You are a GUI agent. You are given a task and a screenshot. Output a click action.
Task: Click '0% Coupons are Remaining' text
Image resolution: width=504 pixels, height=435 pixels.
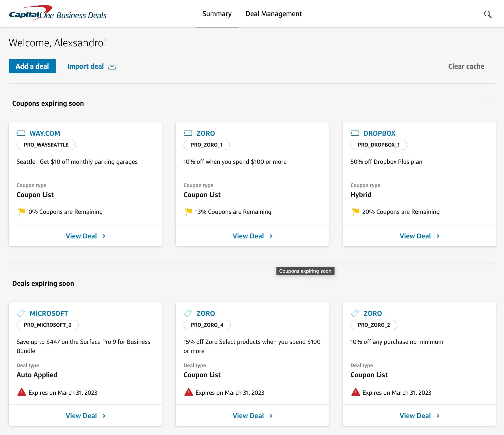[65, 212]
